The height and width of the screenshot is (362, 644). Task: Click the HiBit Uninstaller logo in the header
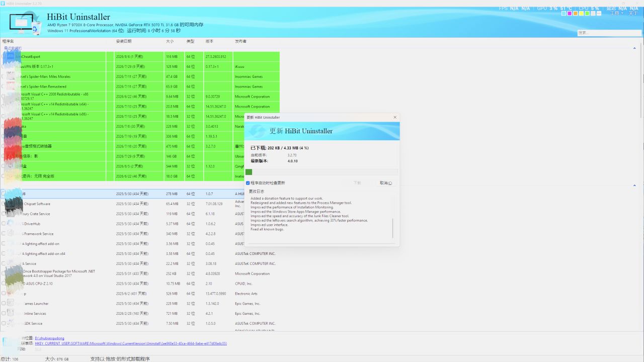click(x=25, y=24)
